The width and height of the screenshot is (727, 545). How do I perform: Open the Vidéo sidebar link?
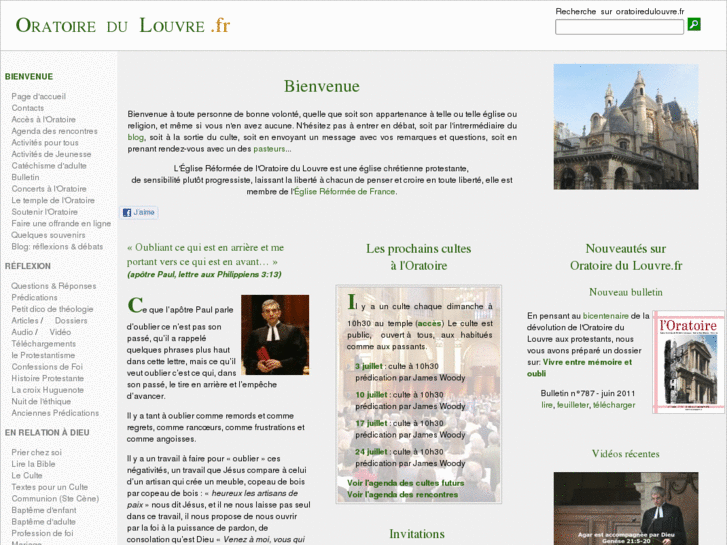pos(60,333)
